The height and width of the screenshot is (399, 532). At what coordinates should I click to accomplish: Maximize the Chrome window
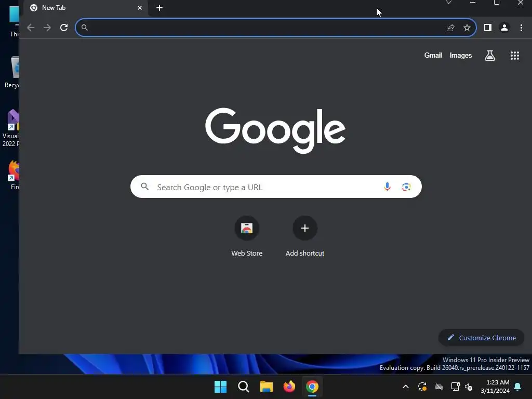click(x=496, y=3)
